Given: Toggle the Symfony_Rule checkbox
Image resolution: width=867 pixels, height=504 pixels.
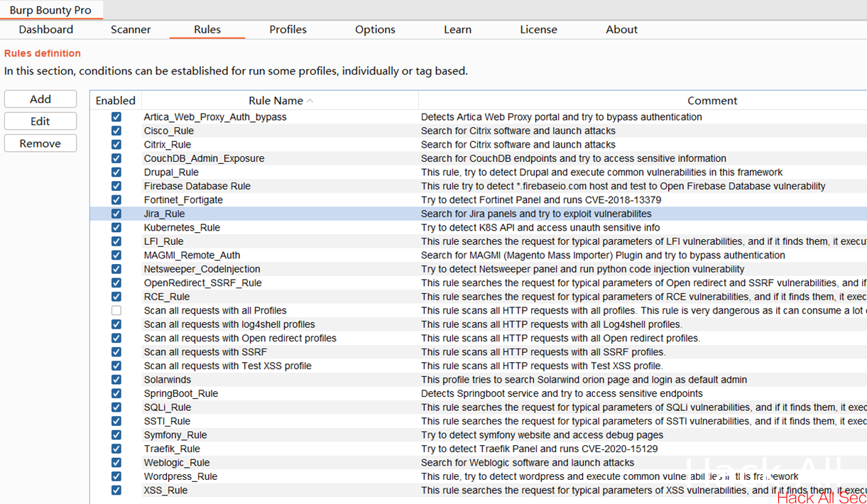Looking at the screenshot, I should pos(116,435).
